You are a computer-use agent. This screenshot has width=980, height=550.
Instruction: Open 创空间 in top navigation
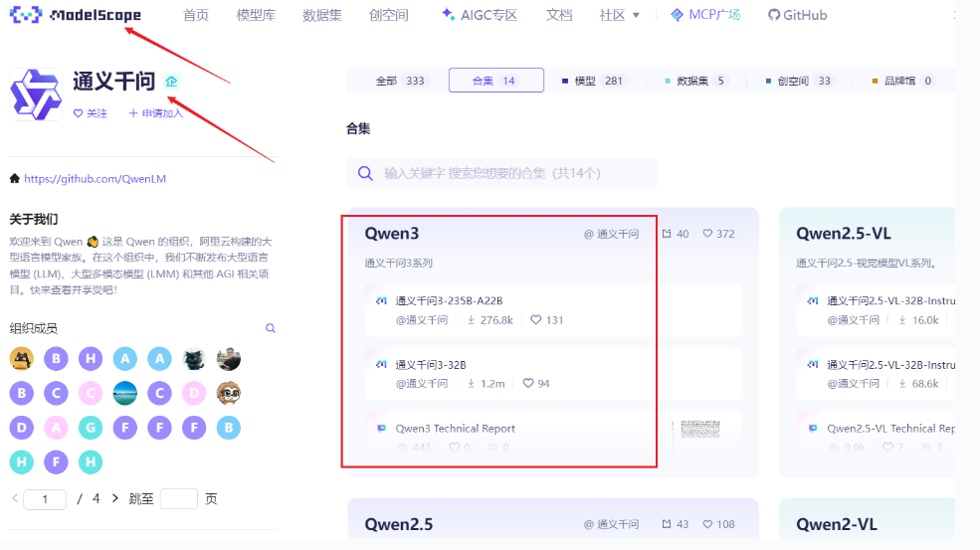(x=389, y=15)
